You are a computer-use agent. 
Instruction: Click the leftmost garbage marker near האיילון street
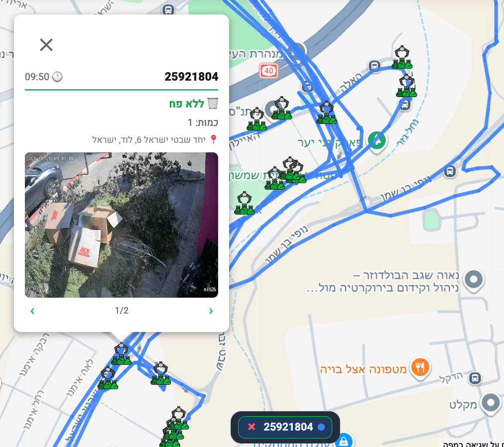(x=256, y=119)
